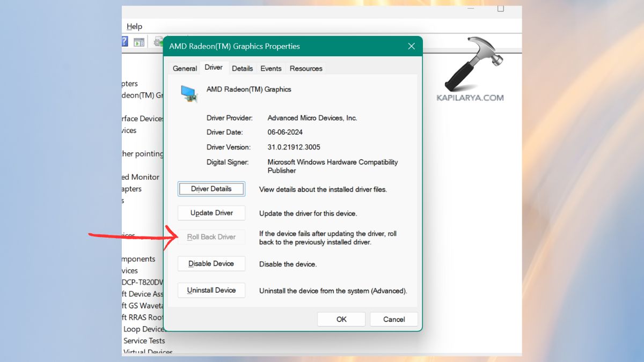Switch to the Details tab
The height and width of the screenshot is (362, 644).
click(x=242, y=69)
